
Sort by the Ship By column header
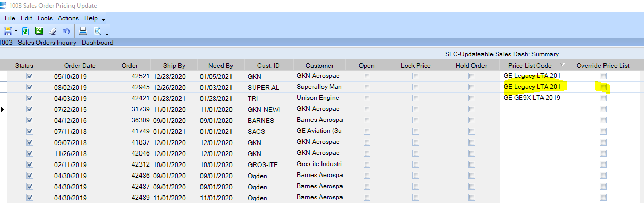(174, 66)
